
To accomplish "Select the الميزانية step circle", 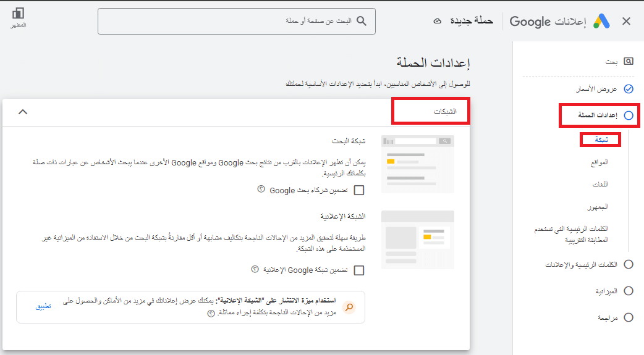I will (629, 291).
